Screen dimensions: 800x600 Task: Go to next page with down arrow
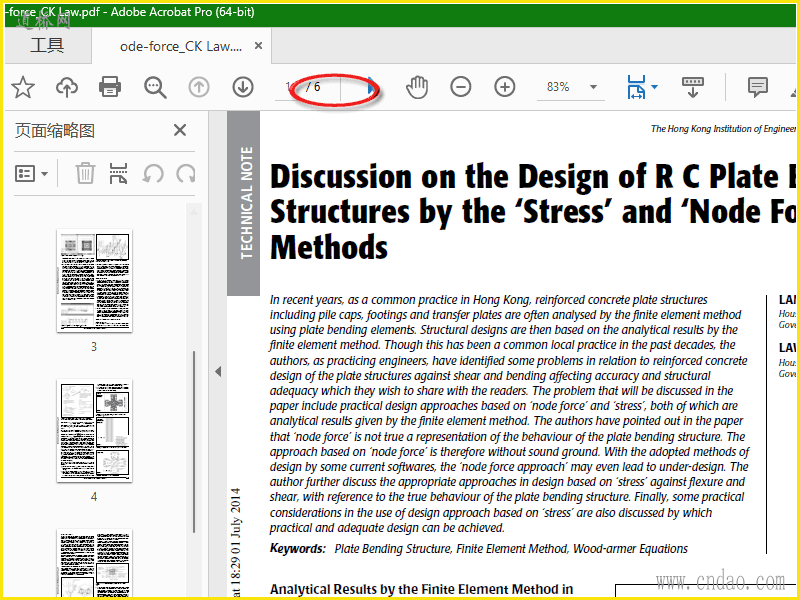243,88
